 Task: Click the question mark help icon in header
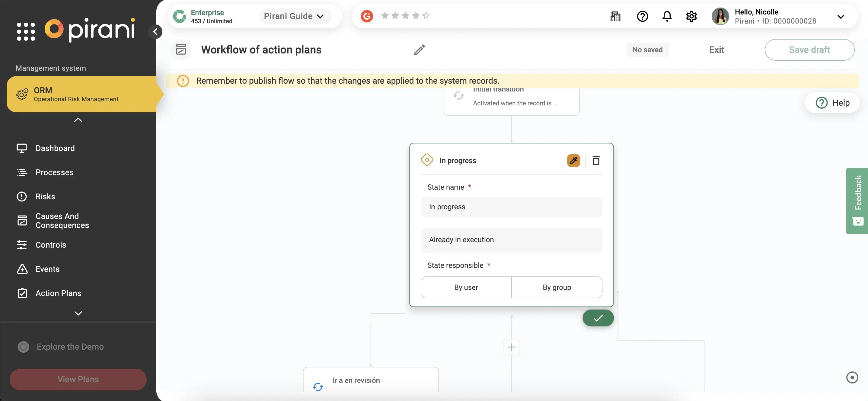pyautogui.click(x=642, y=16)
